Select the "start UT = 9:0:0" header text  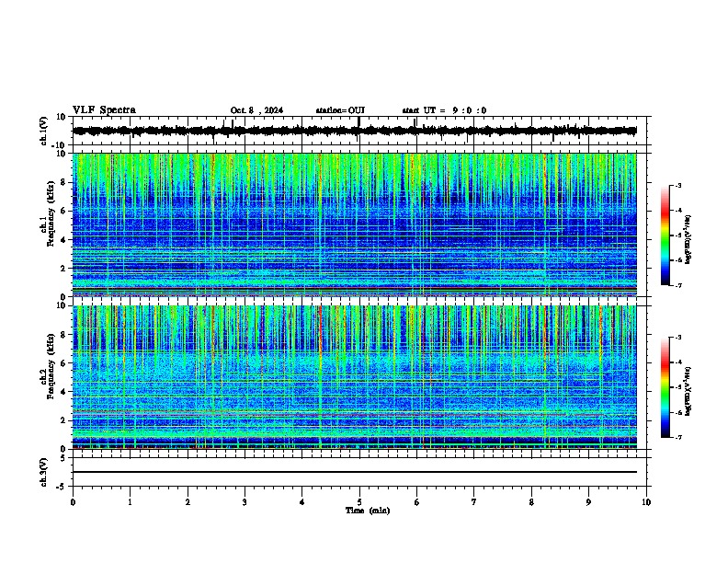coord(444,110)
